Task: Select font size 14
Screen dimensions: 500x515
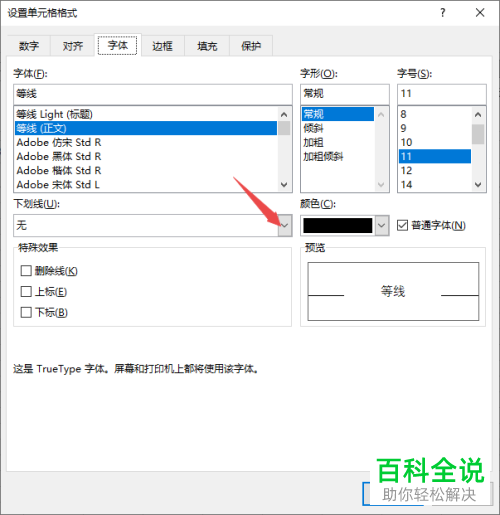Action: (x=435, y=184)
